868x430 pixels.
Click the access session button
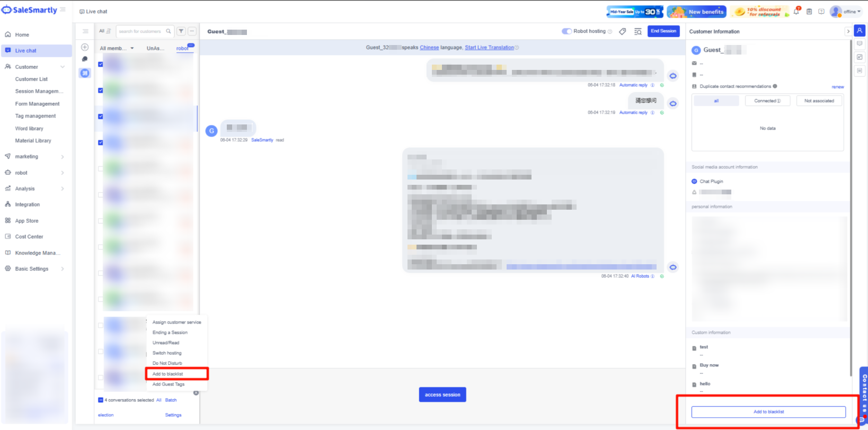click(x=442, y=395)
